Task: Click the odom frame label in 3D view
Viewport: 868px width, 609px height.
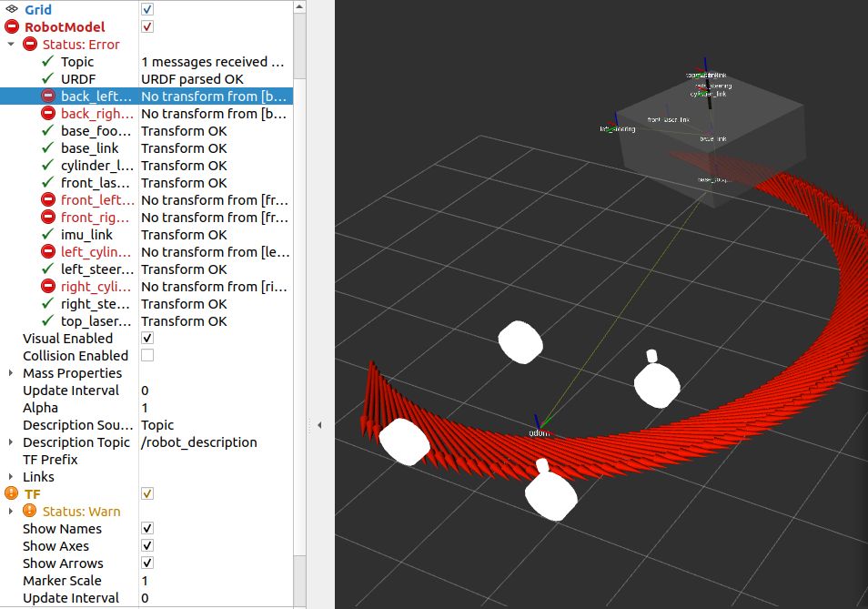Action: [539, 433]
